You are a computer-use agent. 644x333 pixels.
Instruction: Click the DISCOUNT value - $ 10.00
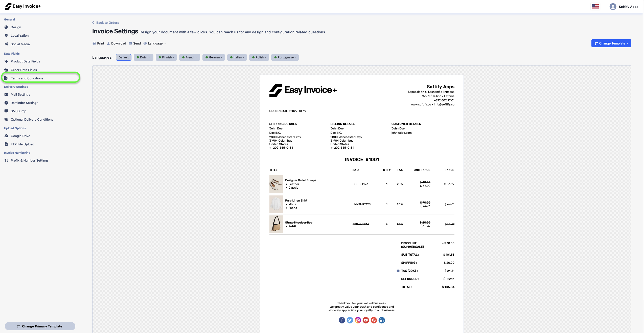[x=448, y=243]
